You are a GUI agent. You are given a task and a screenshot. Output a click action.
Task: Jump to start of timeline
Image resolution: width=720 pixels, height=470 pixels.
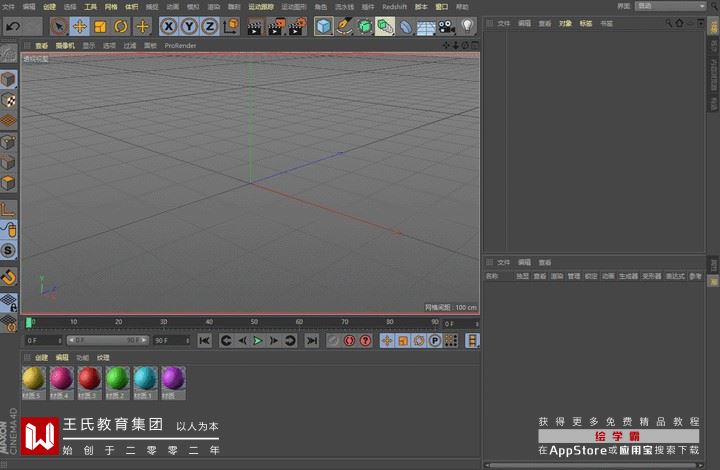point(204,341)
